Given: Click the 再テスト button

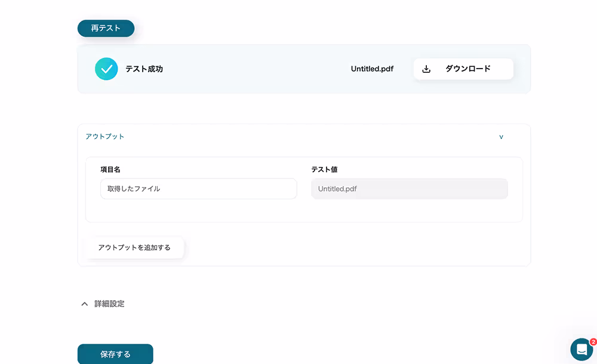Looking at the screenshot, I should tap(106, 28).
